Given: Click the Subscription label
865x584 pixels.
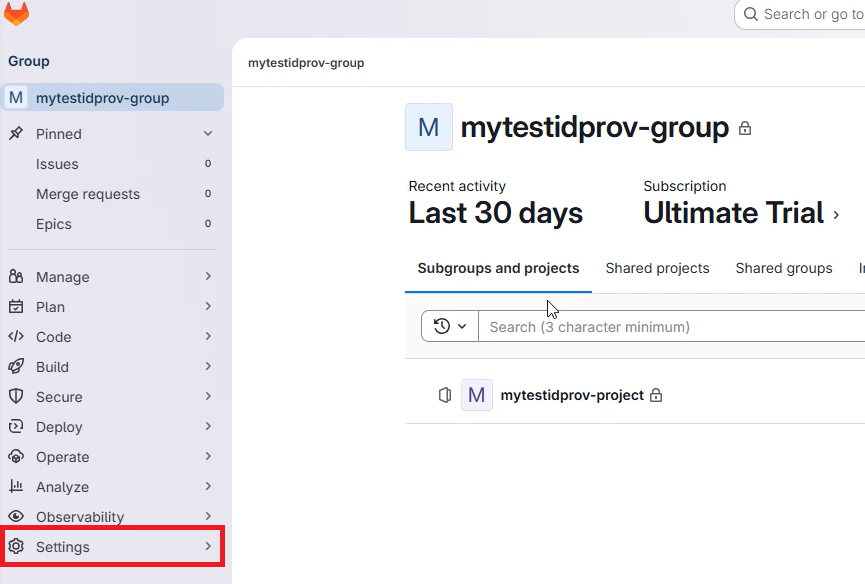Looking at the screenshot, I should [x=685, y=186].
